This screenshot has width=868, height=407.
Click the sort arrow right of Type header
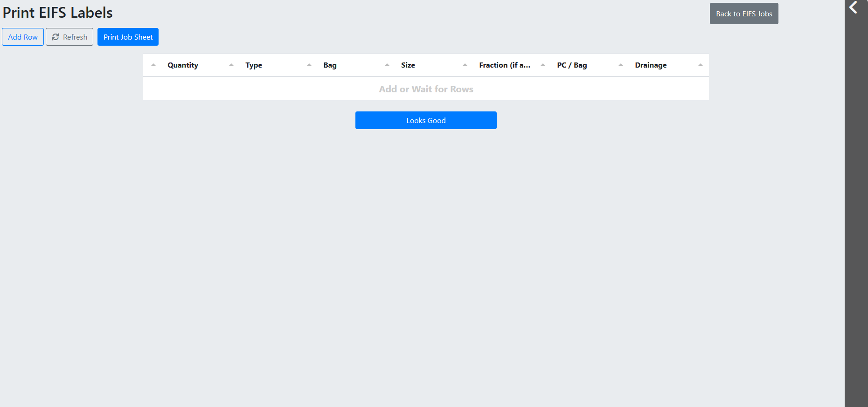(309, 65)
